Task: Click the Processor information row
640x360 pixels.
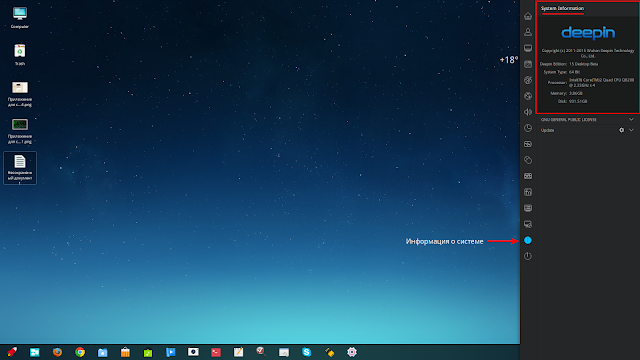Action: click(591, 82)
